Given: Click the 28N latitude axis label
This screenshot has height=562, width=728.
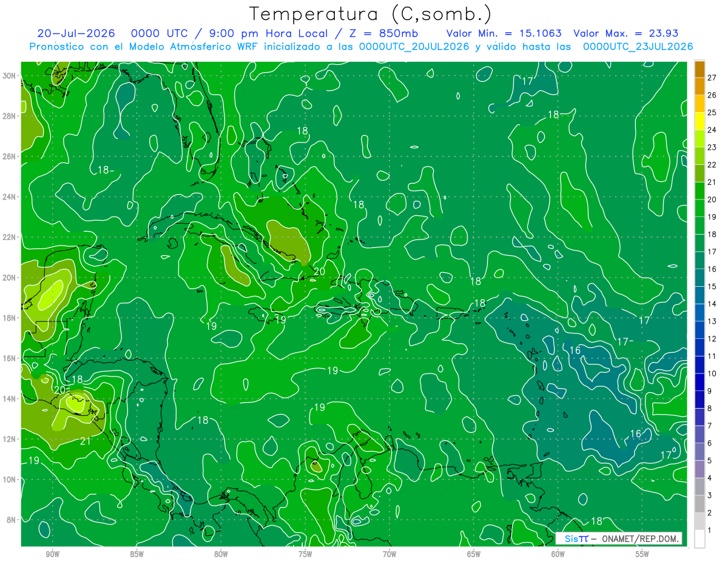Looking at the screenshot, I should [9, 116].
